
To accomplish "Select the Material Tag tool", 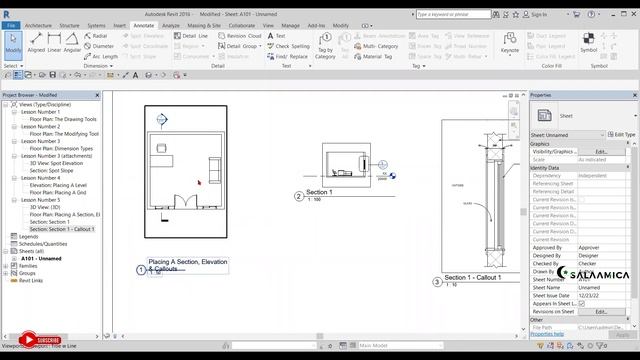I will 373,56.
